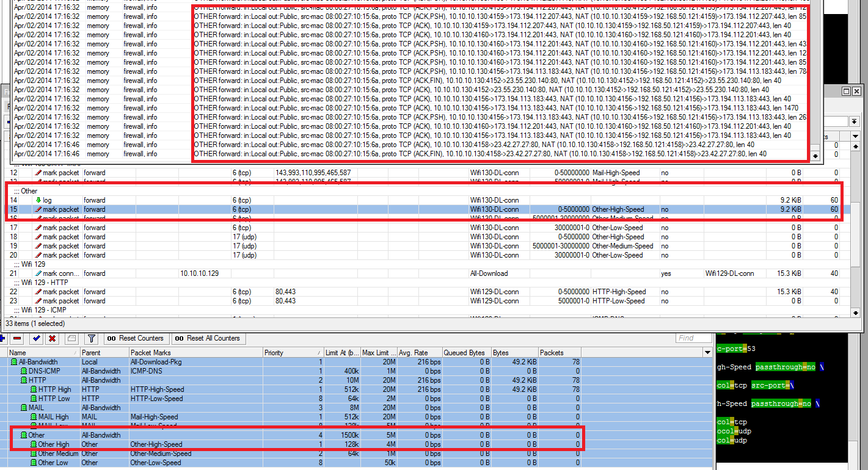Click the MAIL queue icon
The image size is (868, 470).
coord(24,408)
